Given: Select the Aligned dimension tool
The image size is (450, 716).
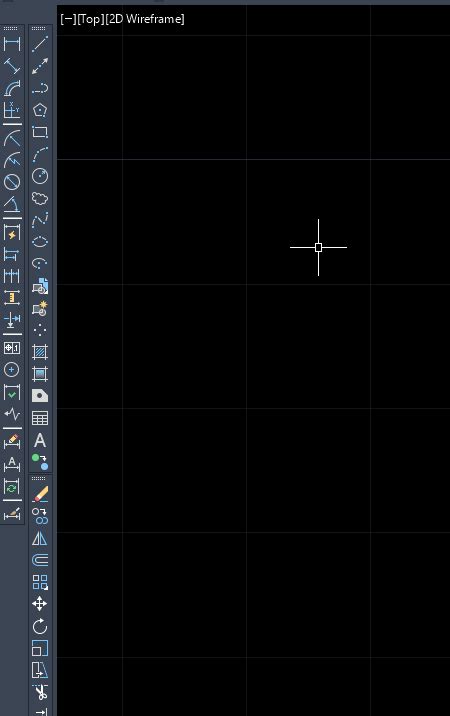Looking at the screenshot, I should (12, 66).
